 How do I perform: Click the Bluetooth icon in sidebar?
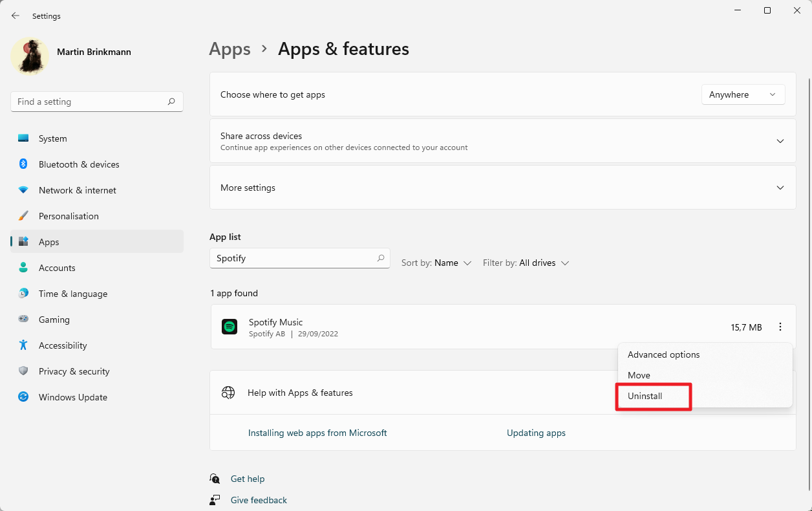(23, 164)
